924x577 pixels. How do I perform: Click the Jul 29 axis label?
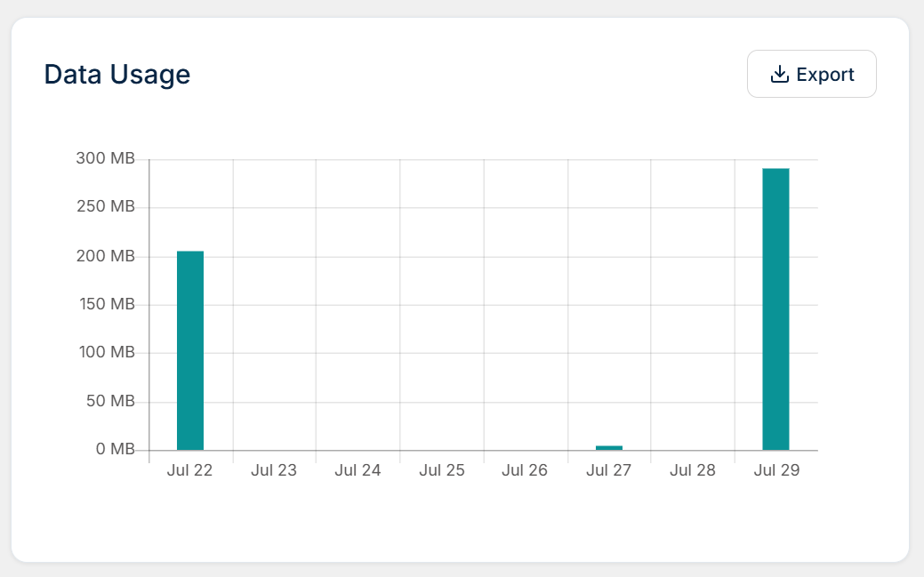tap(776, 470)
